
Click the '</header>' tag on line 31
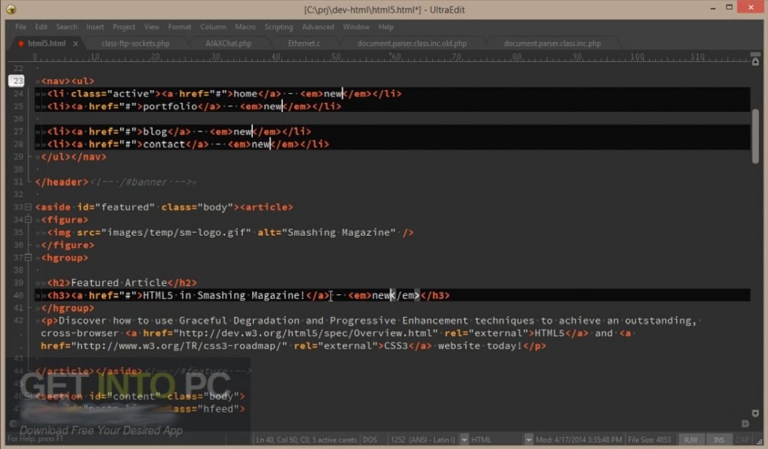62,182
